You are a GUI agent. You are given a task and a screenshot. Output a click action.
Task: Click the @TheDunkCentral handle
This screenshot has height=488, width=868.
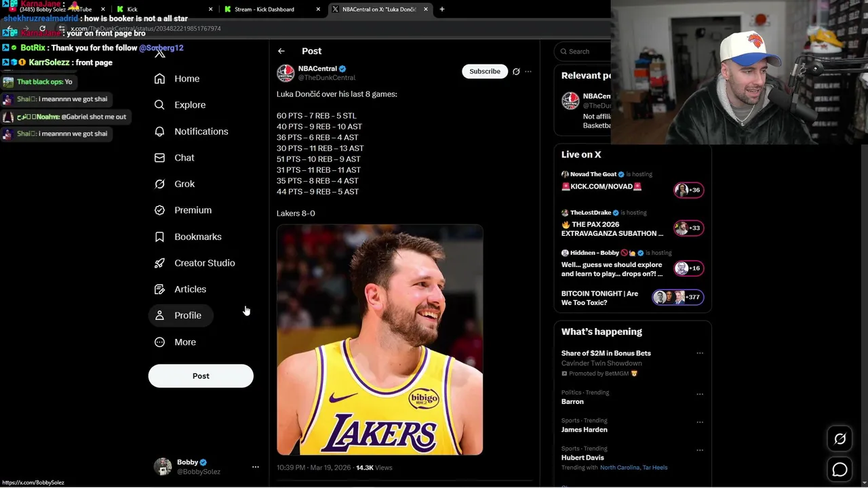point(327,78)
